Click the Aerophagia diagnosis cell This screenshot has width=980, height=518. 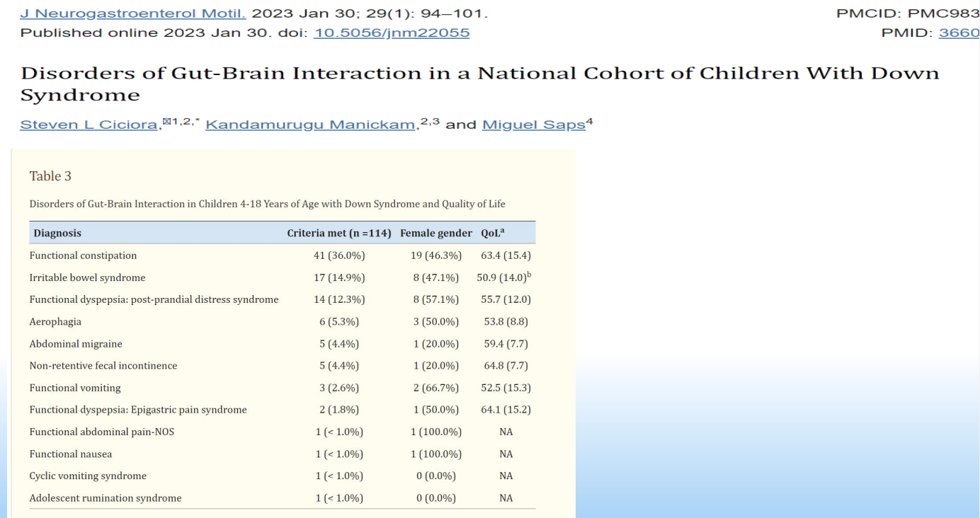pyautogui.click(x=55, y=321)
